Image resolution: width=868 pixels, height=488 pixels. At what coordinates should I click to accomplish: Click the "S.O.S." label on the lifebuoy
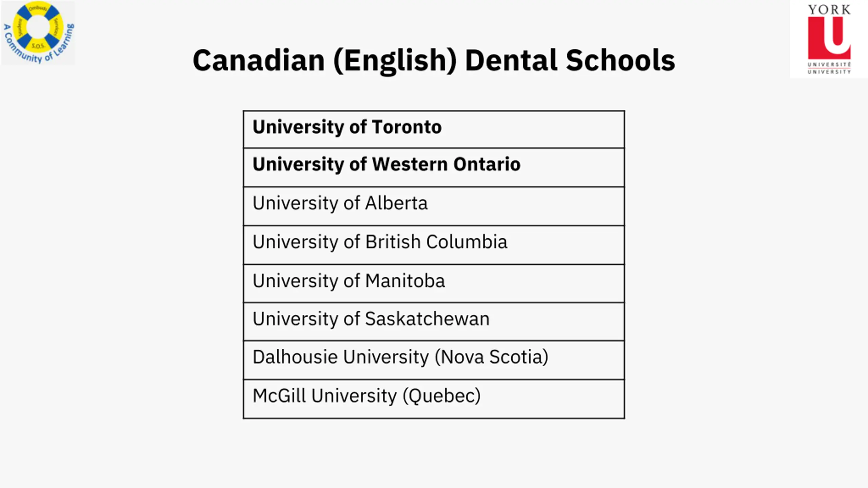[x=38, y=46]
